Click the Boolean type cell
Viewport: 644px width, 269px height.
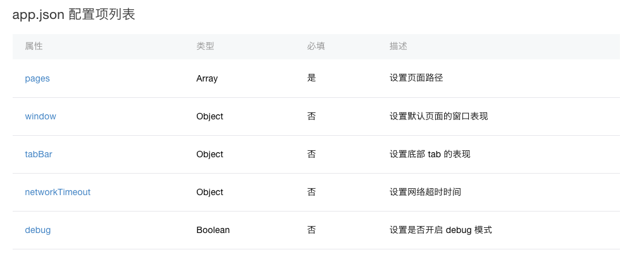coord(213,230)
